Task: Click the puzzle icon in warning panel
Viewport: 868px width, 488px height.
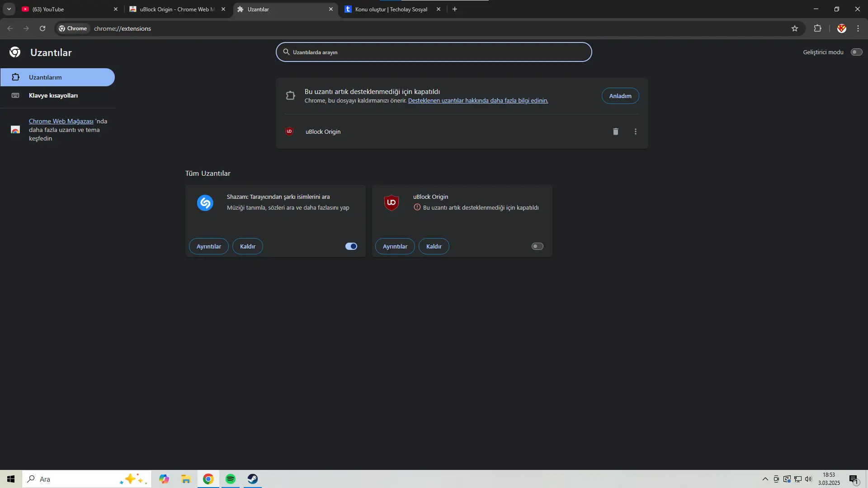Action: click(290, 95)
